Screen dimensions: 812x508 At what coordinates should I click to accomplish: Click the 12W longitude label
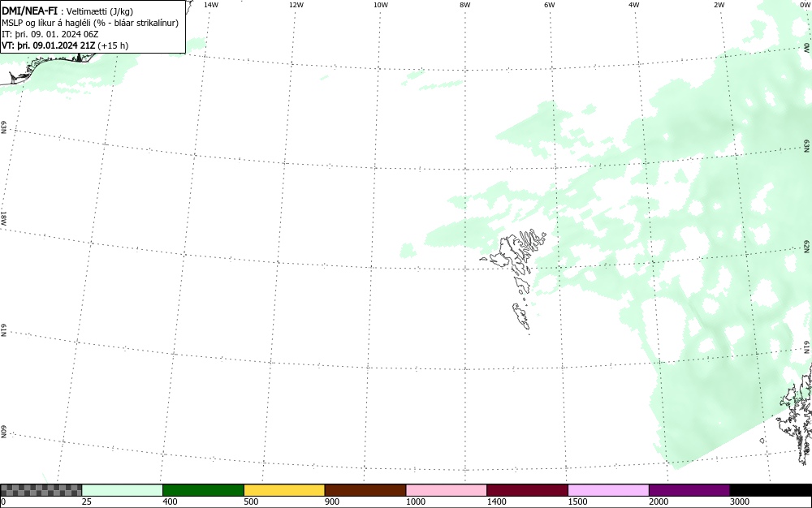[x=296, y=5]
